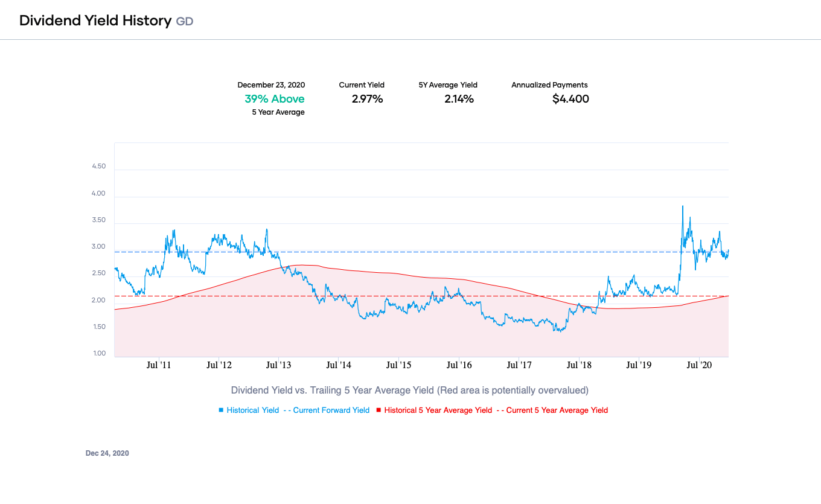The width and height of the screenshot is (821, 504).
Task: Select the 2.14% average yield value
Action: pos(459,99)
